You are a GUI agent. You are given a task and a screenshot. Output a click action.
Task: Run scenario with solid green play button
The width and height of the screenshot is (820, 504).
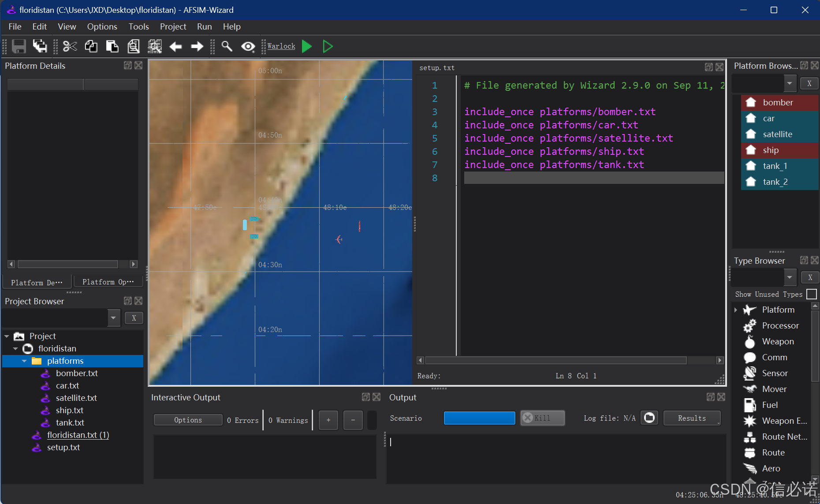(307, 46)
